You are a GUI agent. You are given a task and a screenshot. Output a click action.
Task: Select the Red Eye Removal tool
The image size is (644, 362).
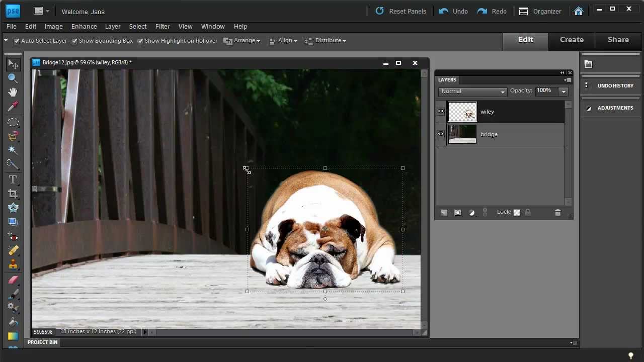(x=13, y=237)
